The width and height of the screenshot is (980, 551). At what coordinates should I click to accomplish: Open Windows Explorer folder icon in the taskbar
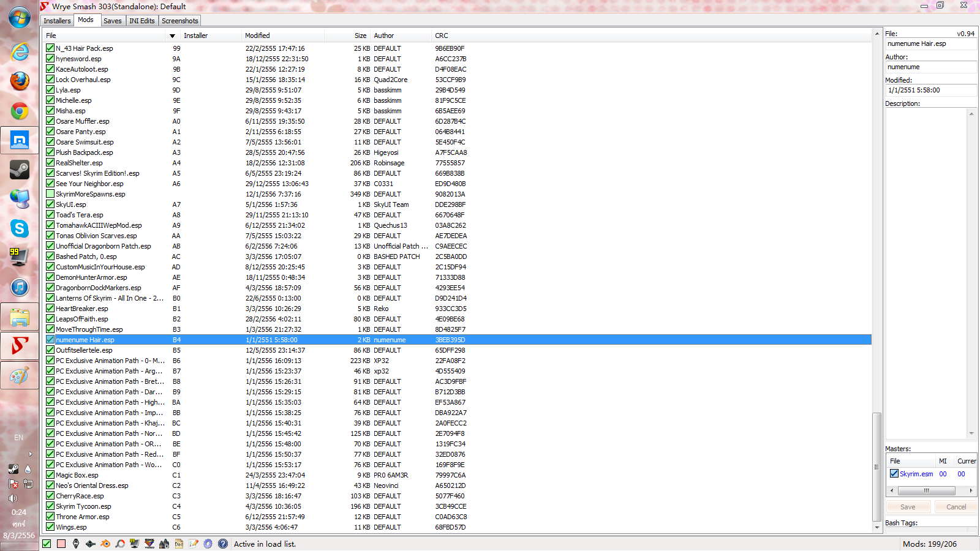point(20,317)
